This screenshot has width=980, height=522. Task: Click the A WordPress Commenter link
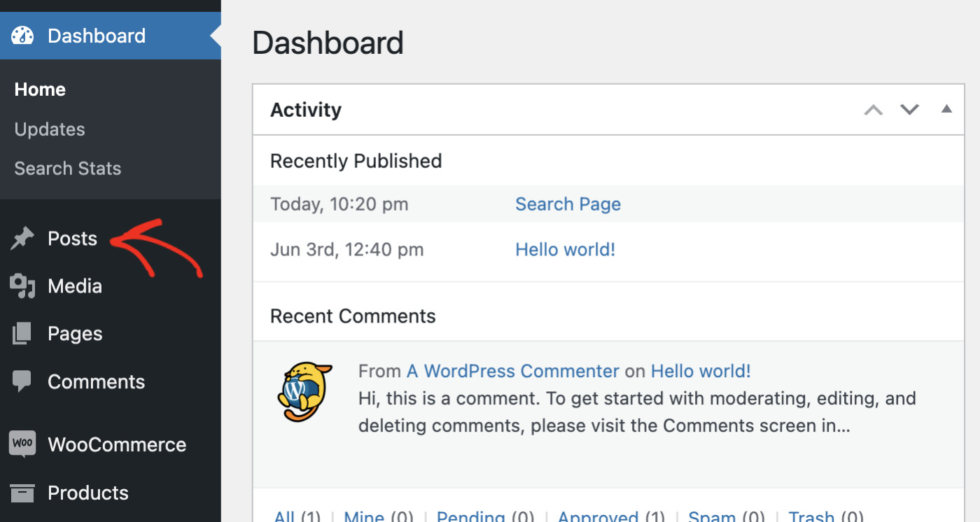512,371
